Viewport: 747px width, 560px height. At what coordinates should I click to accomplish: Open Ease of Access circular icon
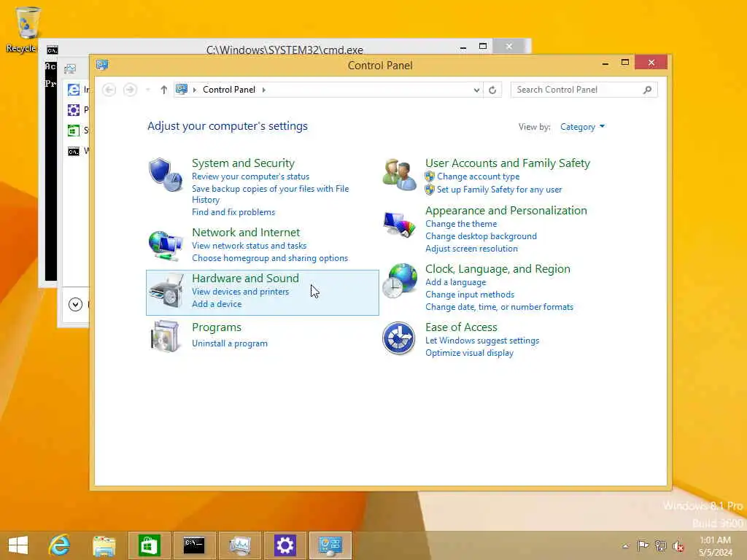[399, 338]
